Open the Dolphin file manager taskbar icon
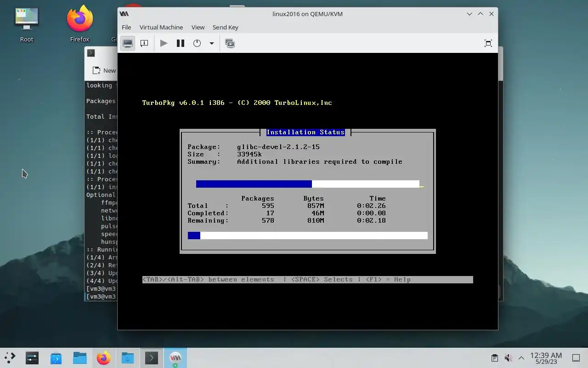This screenshot has width=588, height=368. coord(80,357)
